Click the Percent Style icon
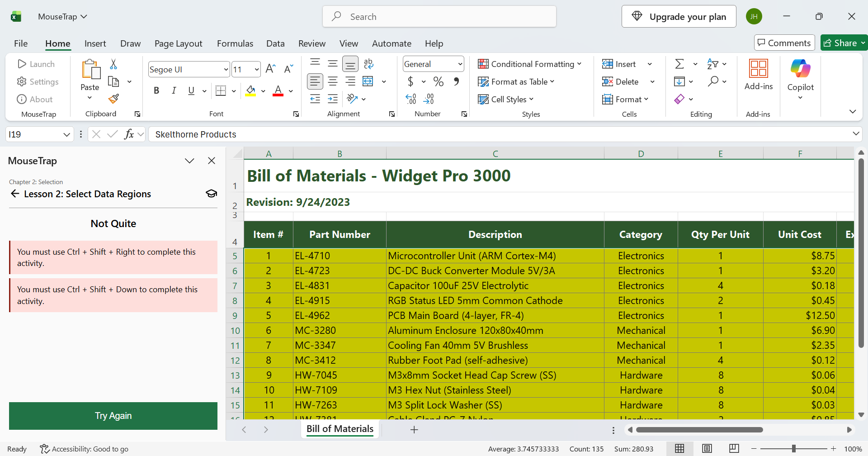The width and height of the screenshot is (868, 456). [x=438, y=81]
